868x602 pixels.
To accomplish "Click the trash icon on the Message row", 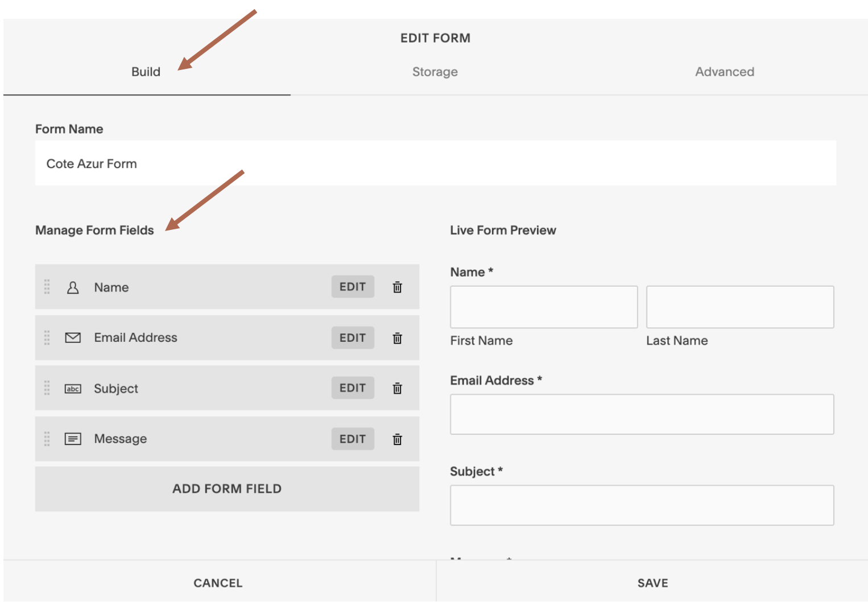I will point(397,439).
